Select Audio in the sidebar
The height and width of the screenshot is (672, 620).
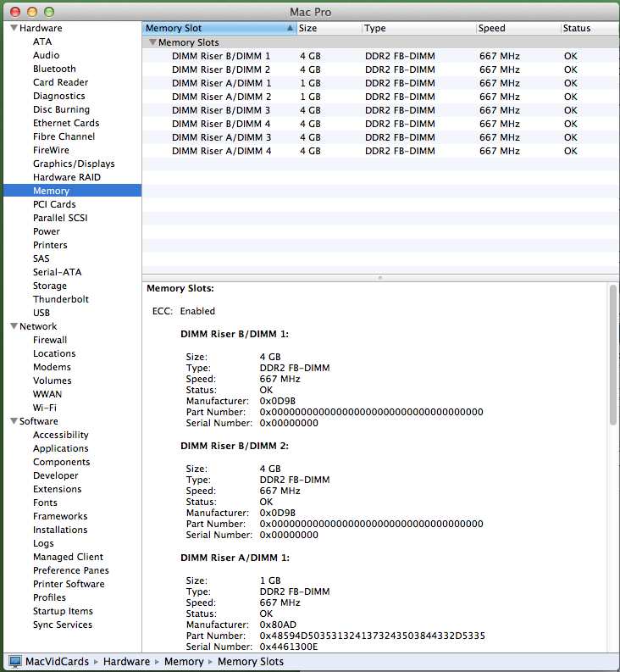47,55
